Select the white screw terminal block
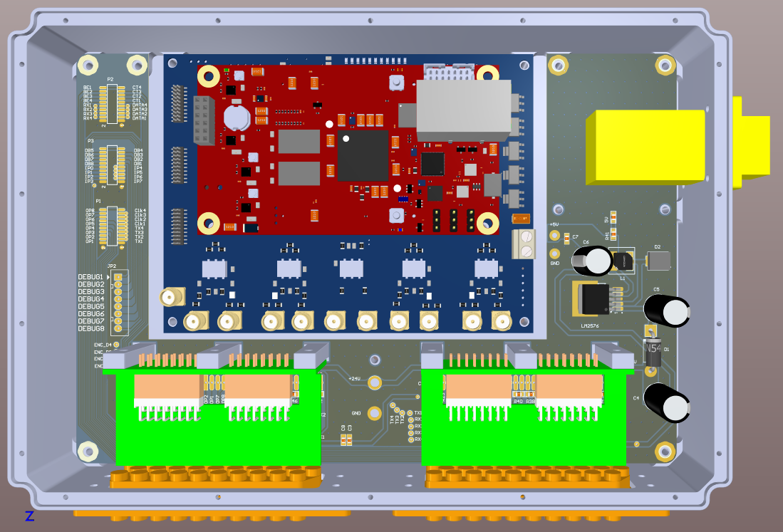The height and width of the screenshot is (532, 783). 523,244
